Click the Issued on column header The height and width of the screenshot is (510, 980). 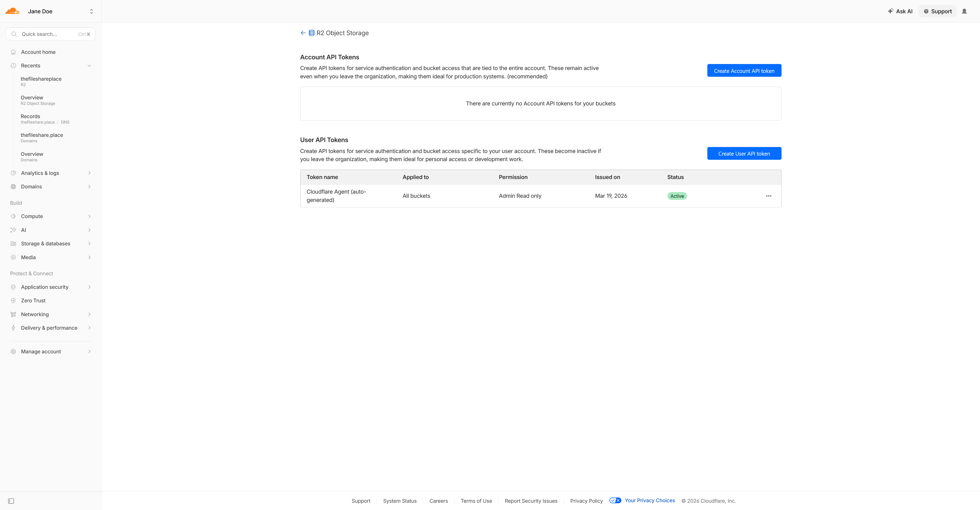[608, 177]
